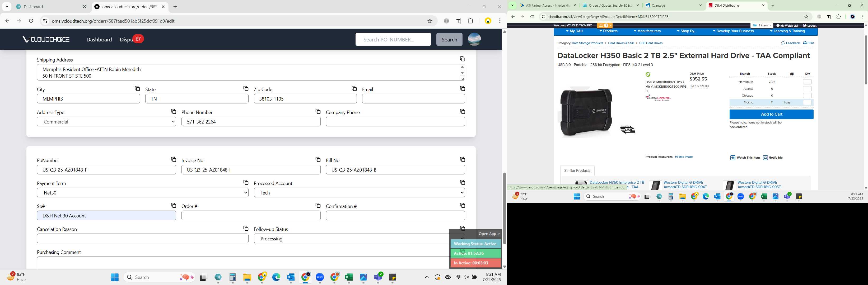
Task: Open File Explorer from the Windows taskbar
Action: [247, 277]
